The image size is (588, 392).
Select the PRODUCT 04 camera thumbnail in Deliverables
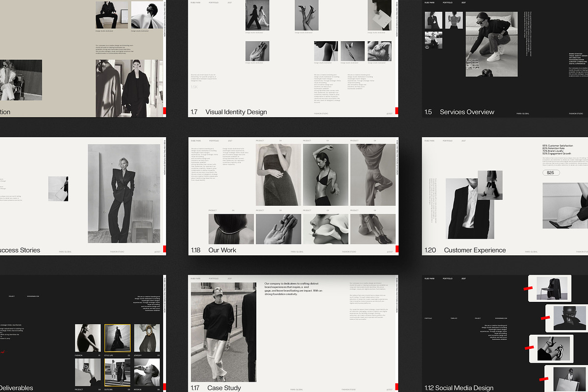(88, 372)
